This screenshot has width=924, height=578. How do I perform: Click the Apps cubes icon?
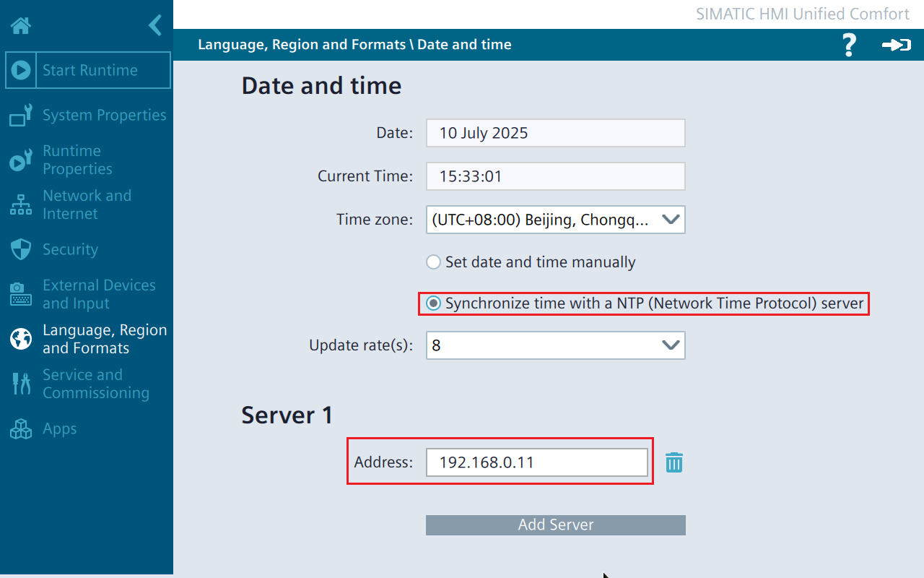point(21,428)
